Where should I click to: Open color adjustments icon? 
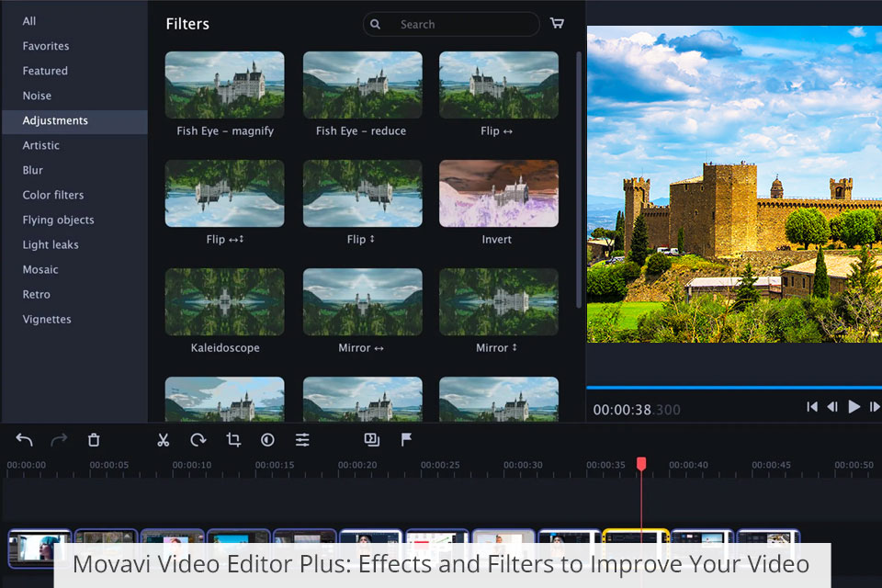pos(267,439)
